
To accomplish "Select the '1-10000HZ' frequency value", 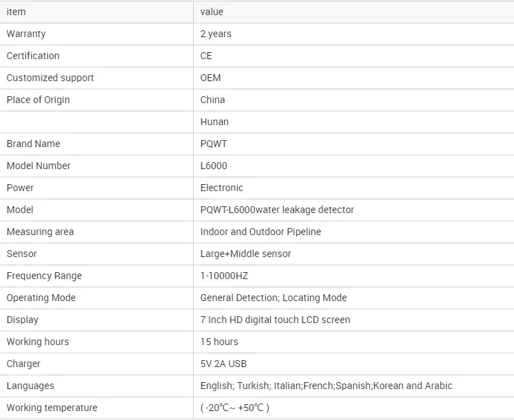I will coord(224,276).
